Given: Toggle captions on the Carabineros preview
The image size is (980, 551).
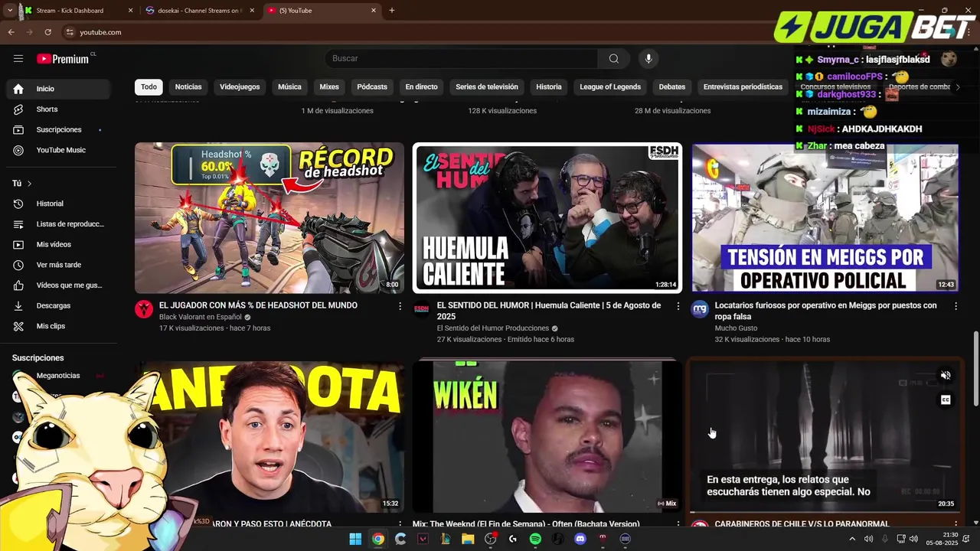Looking at the screenshot, I should click(946, 399).
